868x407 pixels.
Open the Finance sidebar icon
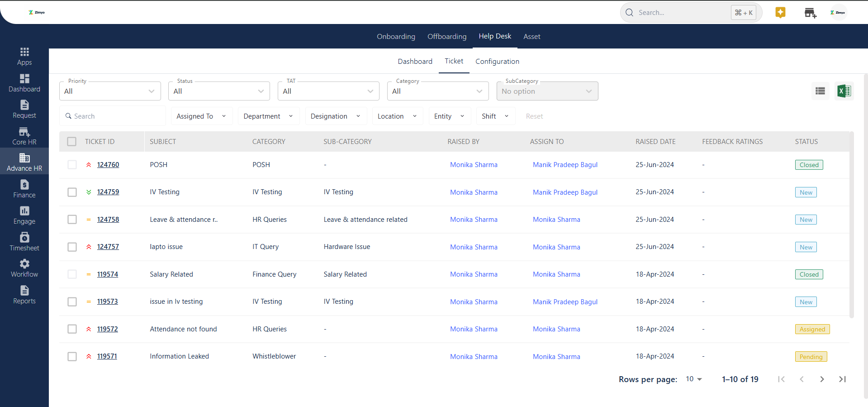pyautogui.click(x=24, y=185)
